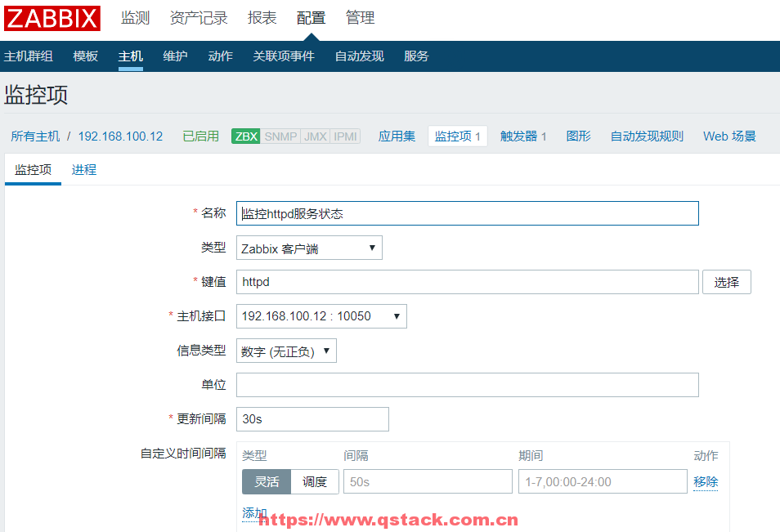
Task: Click 移除 to remove interval row
Action: [705, 481]
